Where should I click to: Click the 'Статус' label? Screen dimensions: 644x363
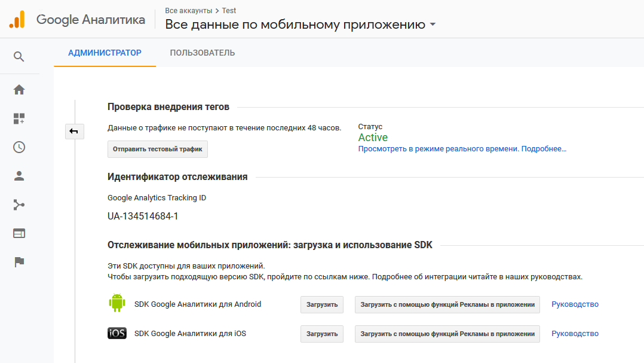370,127
